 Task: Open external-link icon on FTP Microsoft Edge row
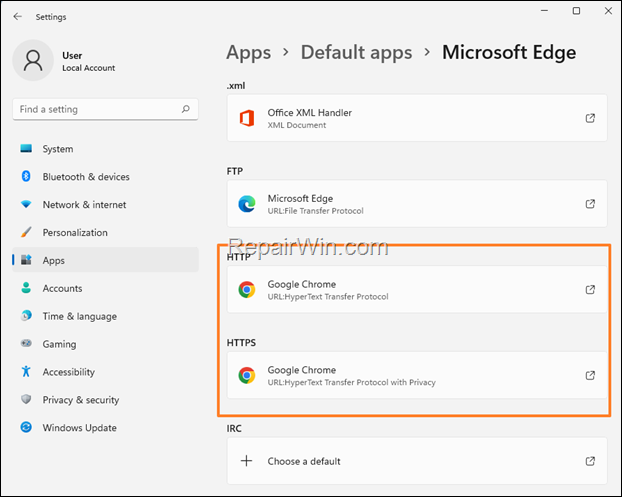[x=590, y=204]
